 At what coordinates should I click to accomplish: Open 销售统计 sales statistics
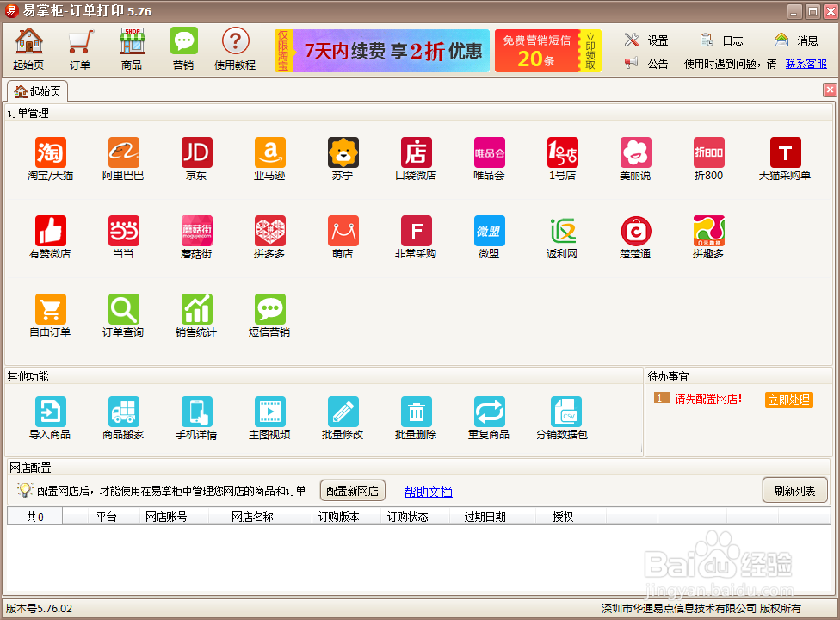point(196,315)
